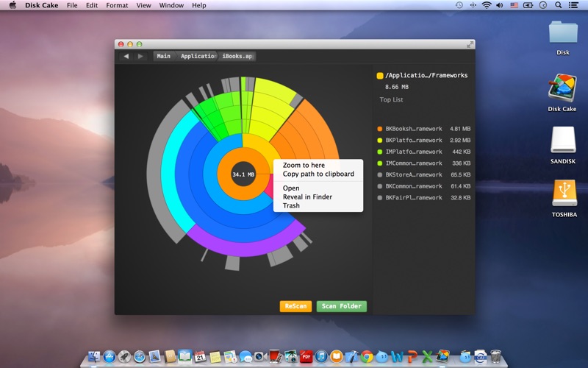Open the Help menu

click(x=198, y=5)
